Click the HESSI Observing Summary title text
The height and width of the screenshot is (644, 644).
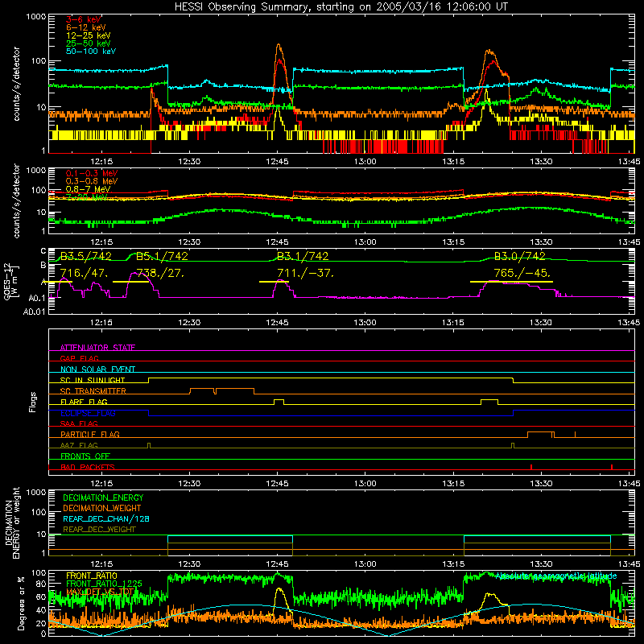[341, 6]
